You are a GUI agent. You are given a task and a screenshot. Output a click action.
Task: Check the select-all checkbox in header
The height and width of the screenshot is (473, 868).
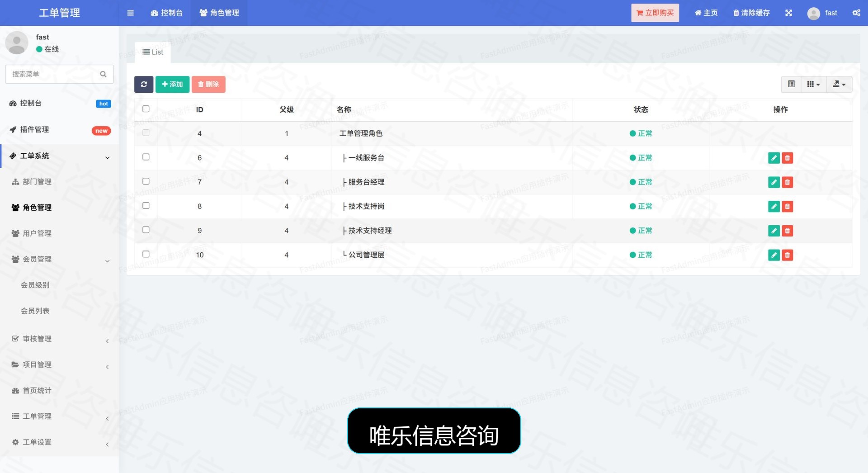pyautogui.click(x=146, y=109)
